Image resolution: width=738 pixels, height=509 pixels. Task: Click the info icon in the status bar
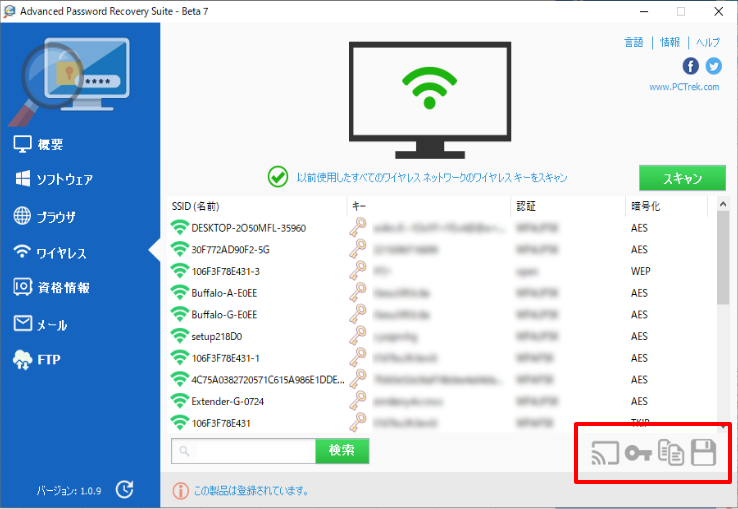(x=180, y=491)
